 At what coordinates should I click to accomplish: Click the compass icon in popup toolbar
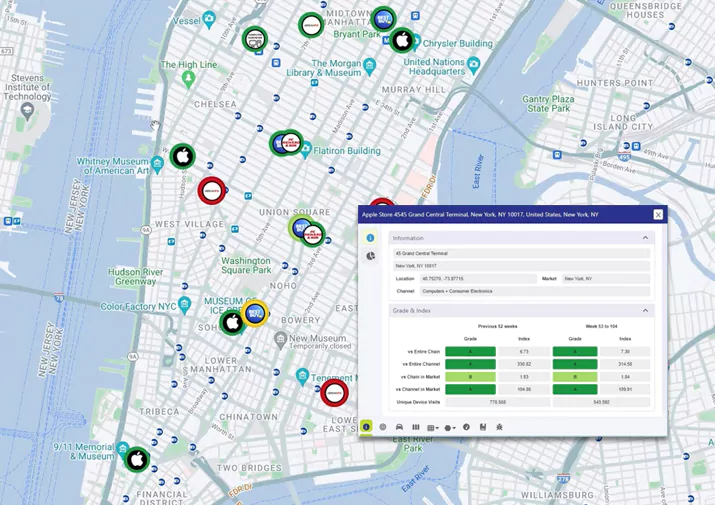(x=466, y=427)
